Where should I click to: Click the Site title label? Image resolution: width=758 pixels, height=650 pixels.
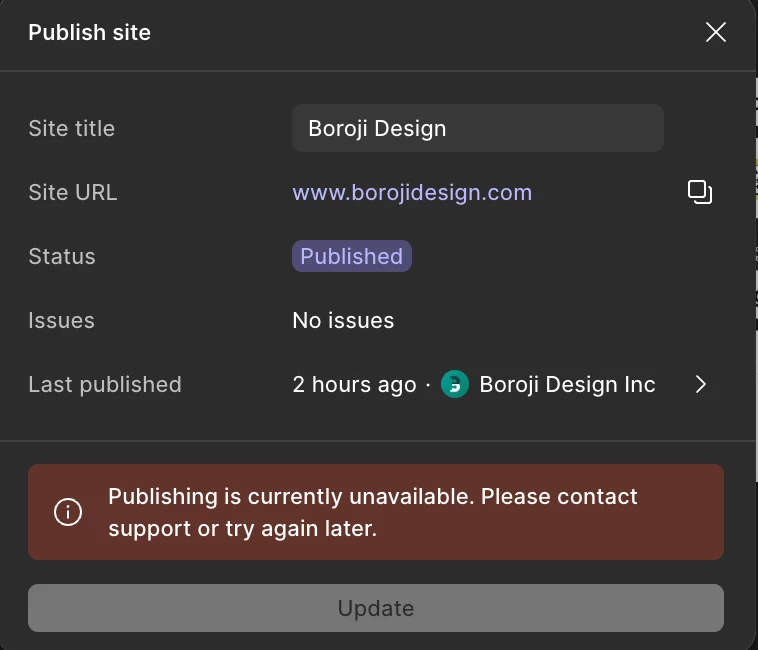coord(72,129)
